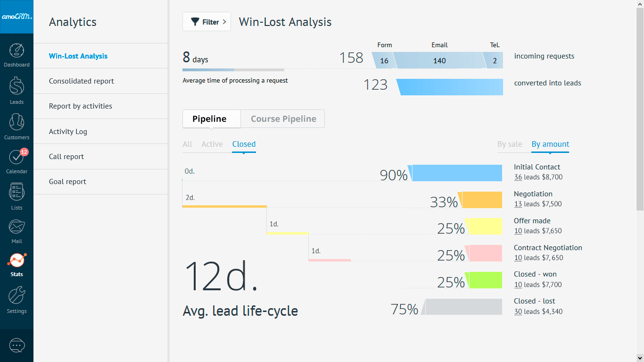The height and width of the screenshot is (362, 644).
Task: Click the Closed - lost 30 leads link
Action: point(518,312)
